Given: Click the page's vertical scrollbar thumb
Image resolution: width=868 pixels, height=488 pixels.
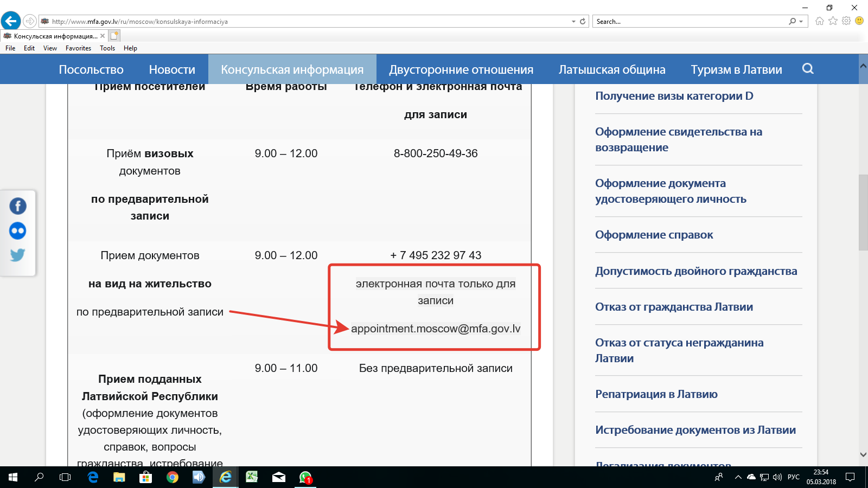Looking at the screenshot, I should 863,213.
